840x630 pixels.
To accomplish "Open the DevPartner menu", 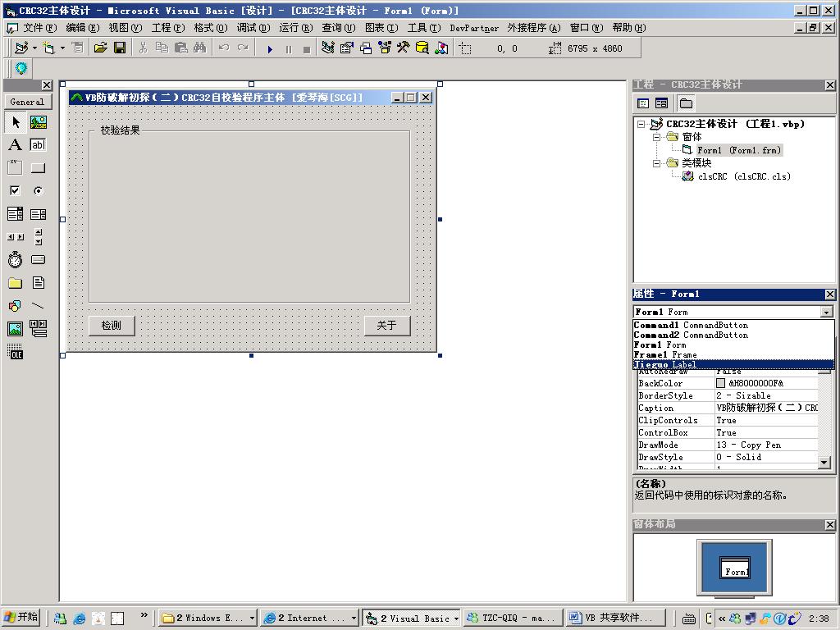I will click(474, 28).
